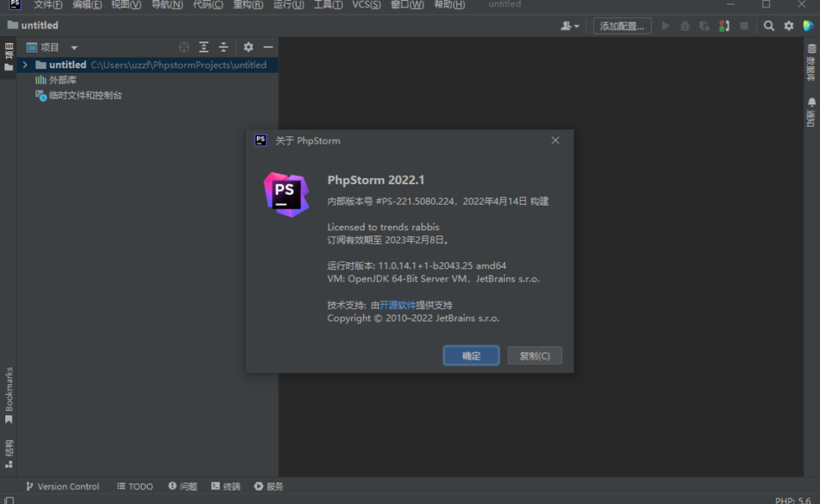The image size is (820, 504).
Task: Click the 复制(C) button in About dialog
Action: [534, 355]
